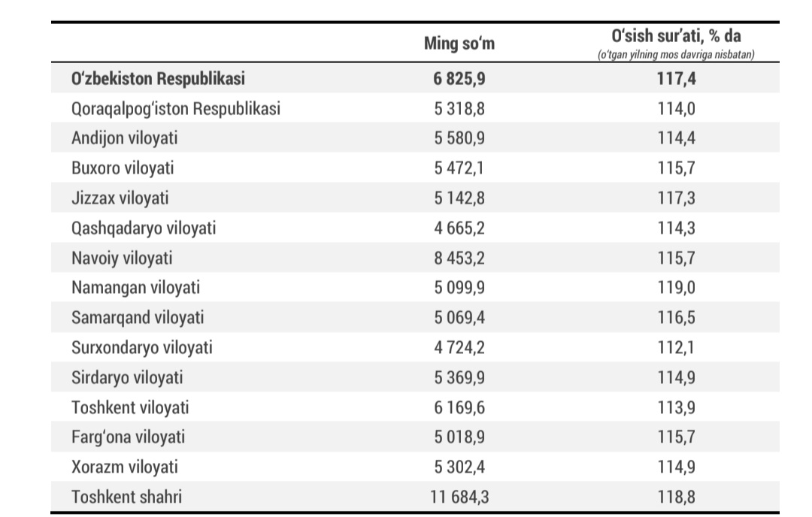
Task: Click the "O'sish sur'ati, % da" column header
Action: (677, 37)
